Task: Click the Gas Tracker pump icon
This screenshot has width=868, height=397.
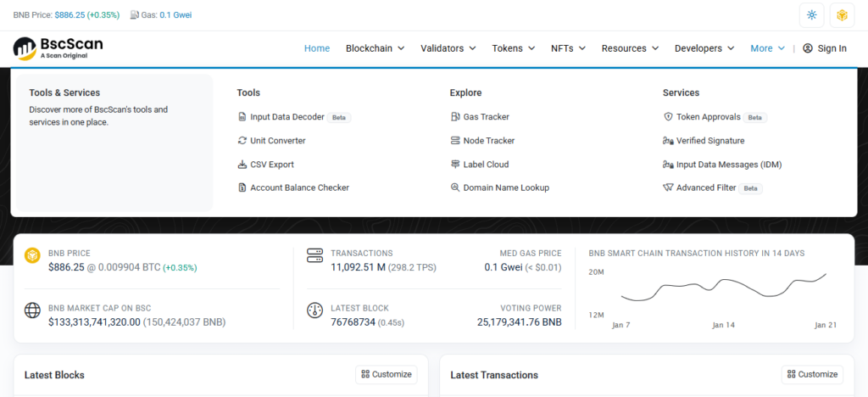Action: [x=455, y=117]
